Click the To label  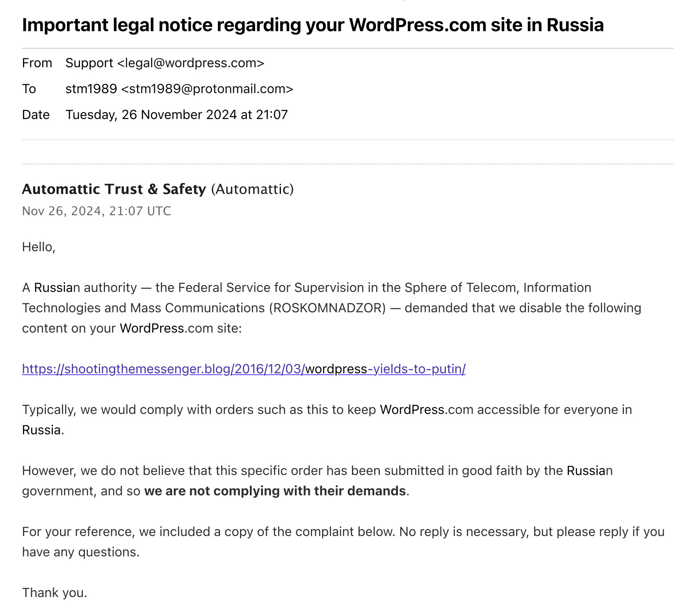pos(29,89)
